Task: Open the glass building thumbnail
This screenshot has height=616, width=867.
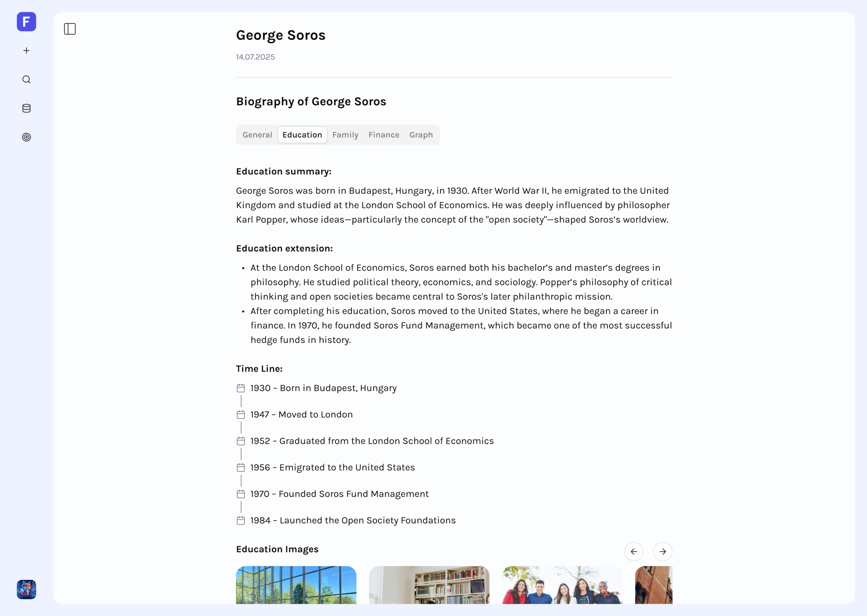Action: click(x=296, y=585)
